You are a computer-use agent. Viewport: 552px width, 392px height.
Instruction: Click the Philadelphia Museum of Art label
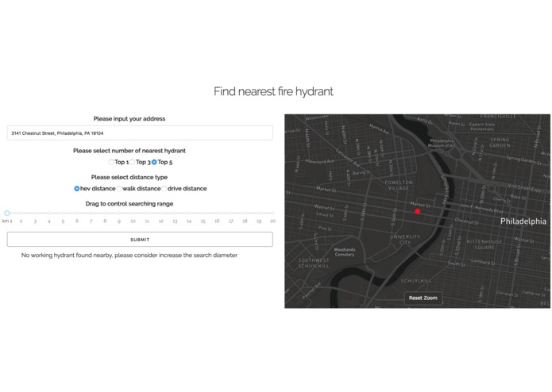(x=442, y=143)
